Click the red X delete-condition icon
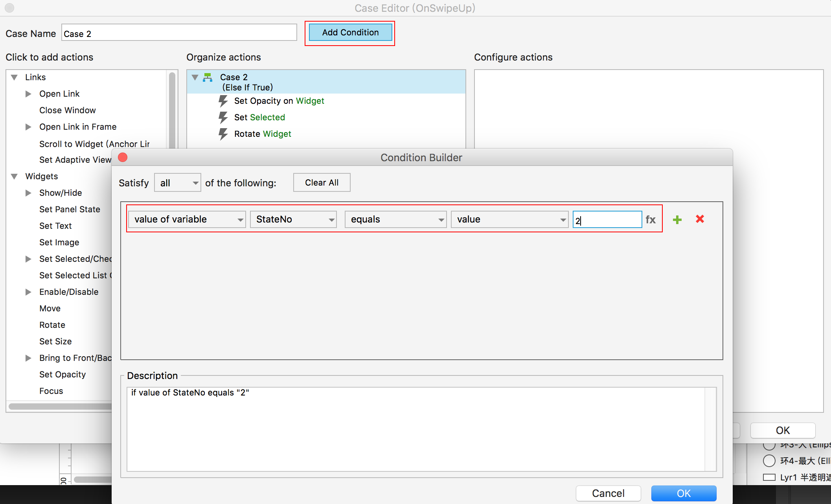Screen dimensions: 831x504 tap(700, 219)
